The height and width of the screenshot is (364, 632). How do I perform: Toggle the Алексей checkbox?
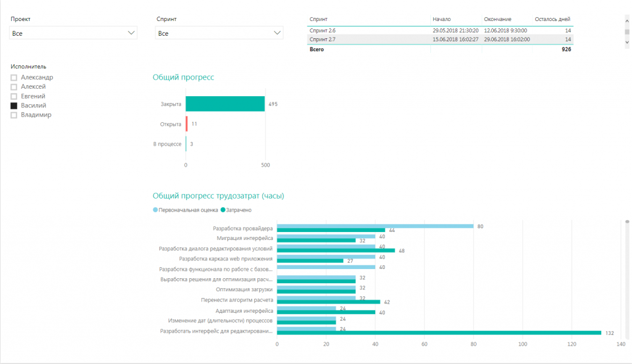coord(14,86)
